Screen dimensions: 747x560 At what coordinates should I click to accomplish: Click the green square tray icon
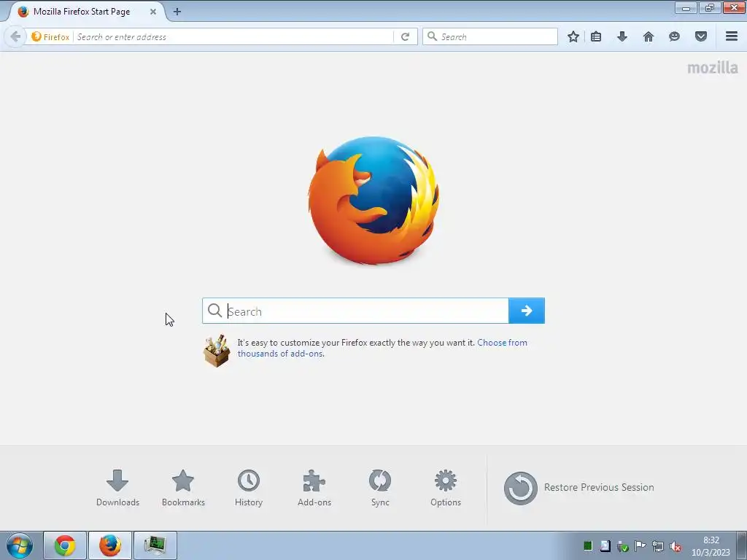click(588, 546)
